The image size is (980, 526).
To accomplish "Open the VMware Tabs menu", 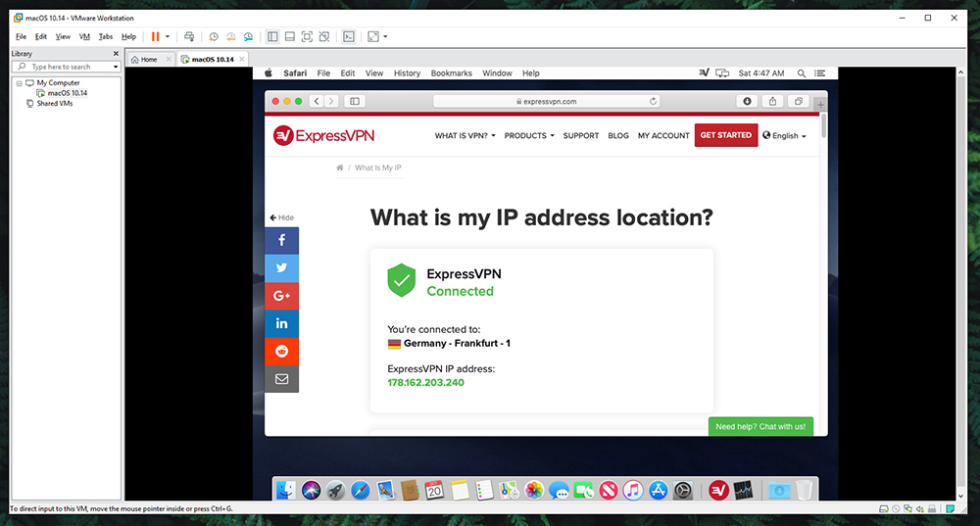I will click(x=106, y=37).
